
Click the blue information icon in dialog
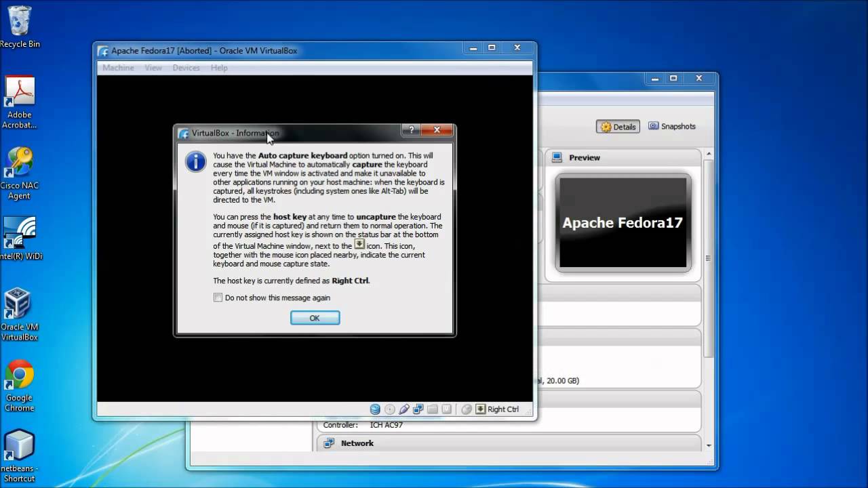pyautogui.click(x=195, y=161)
